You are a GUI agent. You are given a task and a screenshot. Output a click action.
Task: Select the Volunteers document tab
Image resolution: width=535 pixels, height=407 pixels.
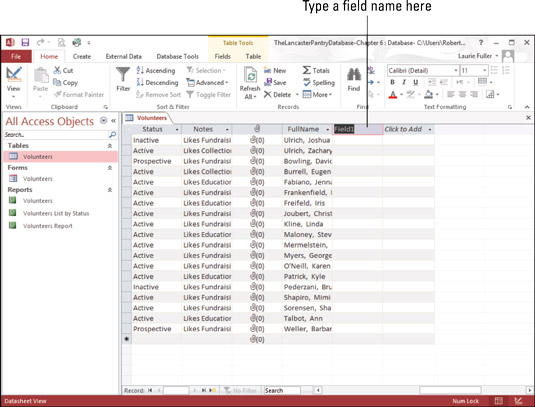(x=147, y=118)
